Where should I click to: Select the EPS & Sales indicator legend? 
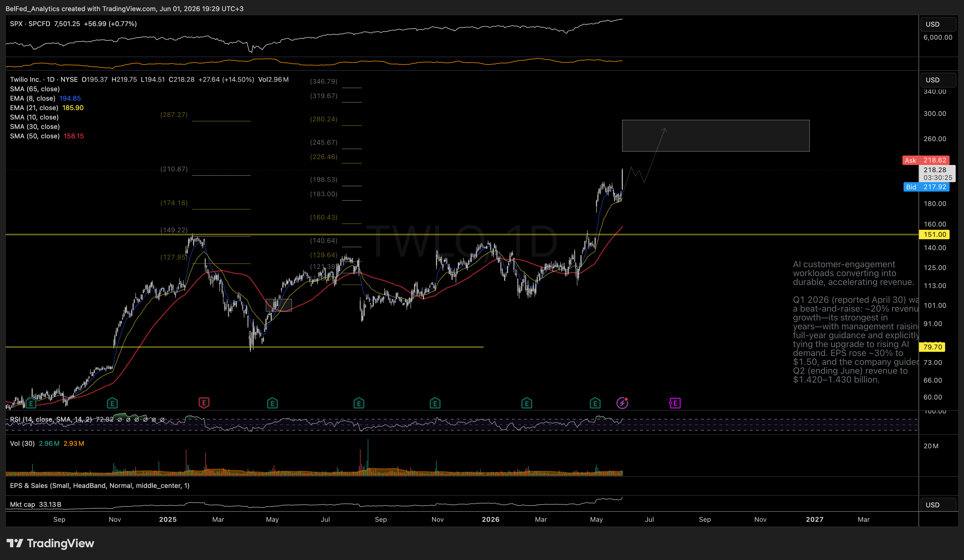[x=100, y=485]
